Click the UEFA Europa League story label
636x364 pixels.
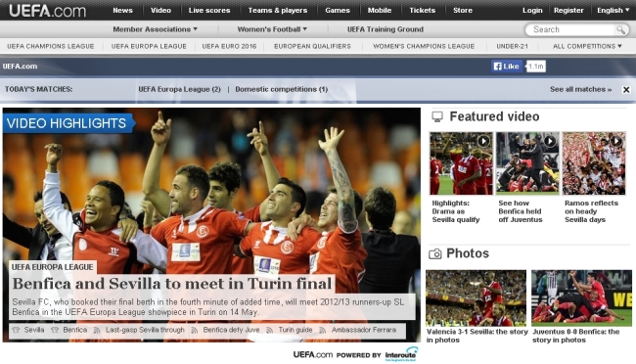52,267
